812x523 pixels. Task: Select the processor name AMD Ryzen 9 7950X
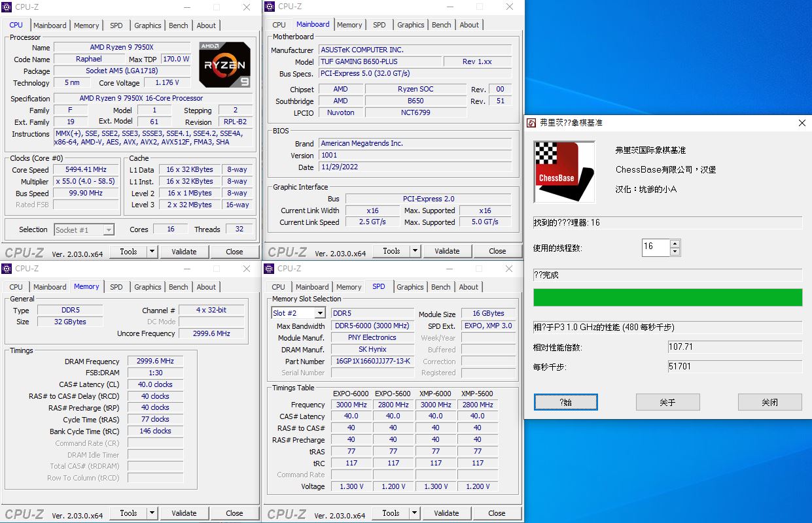[x=122, y=47]
